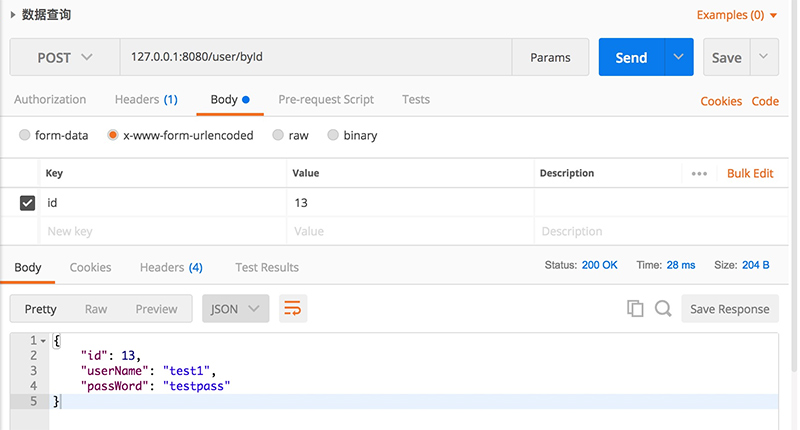Toggle line wrap icon in response

coord(293,309)
